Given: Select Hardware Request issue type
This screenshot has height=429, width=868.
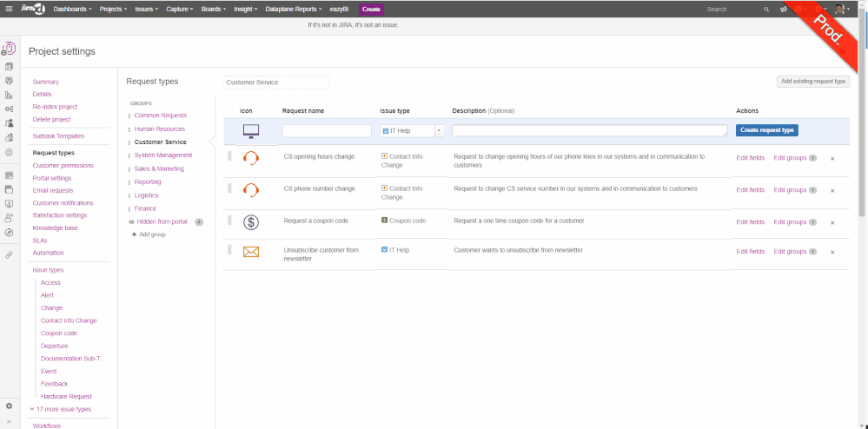Looking at the screenshot, I should tap(66, 396).
